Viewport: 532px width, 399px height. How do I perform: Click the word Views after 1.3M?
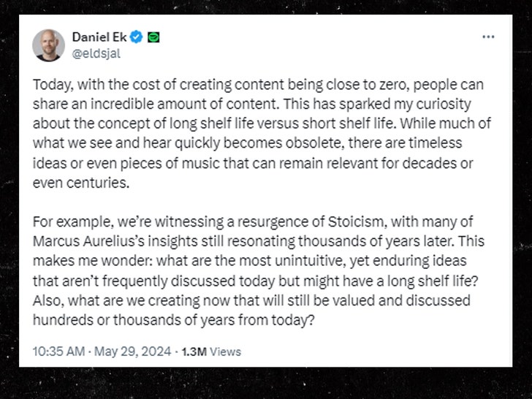(x=225, y=351)
